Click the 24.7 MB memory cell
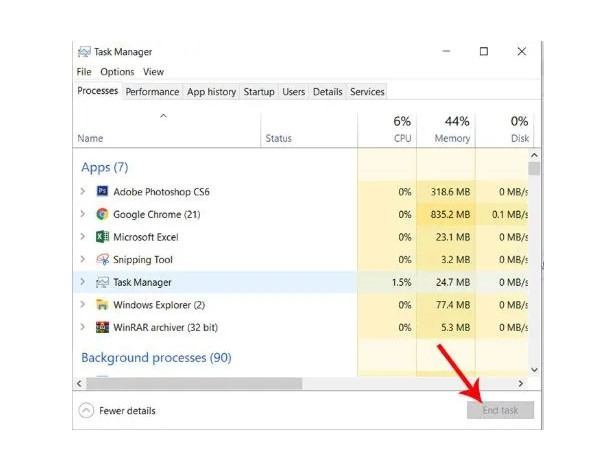Viewport: 597px width, 471px height. (446, 283)
